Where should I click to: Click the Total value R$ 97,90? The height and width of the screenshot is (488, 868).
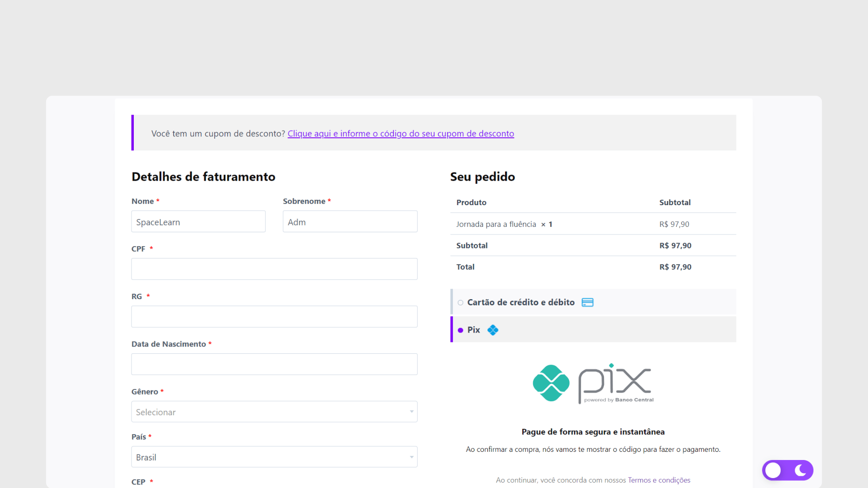[675, 267]
